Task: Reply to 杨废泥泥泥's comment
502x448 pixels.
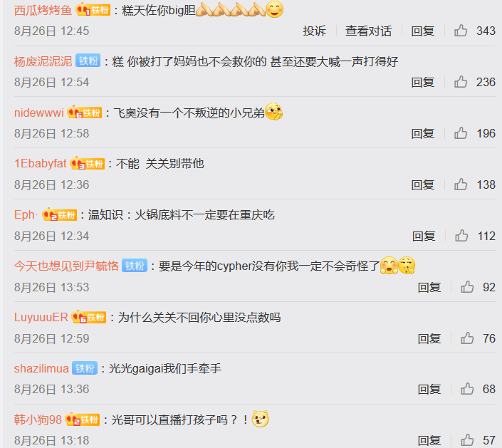Action: tap(422, 83)
